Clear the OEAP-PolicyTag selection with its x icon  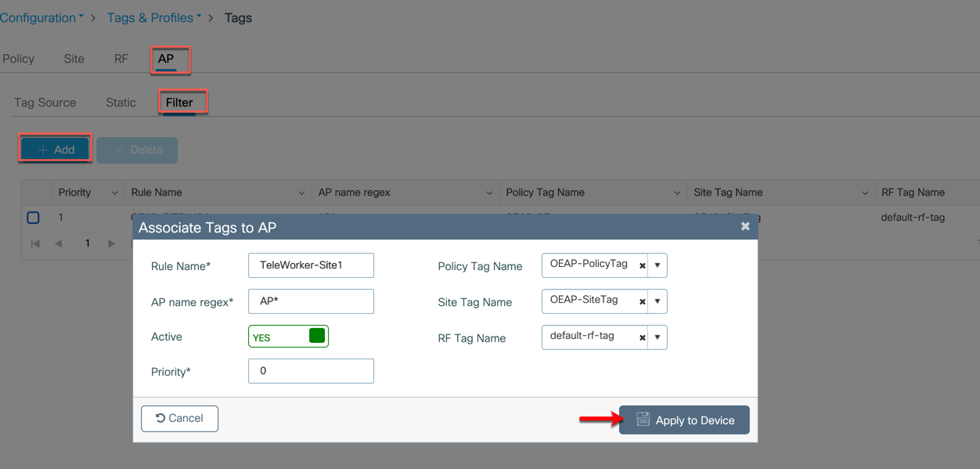click(x=642, y=265)
